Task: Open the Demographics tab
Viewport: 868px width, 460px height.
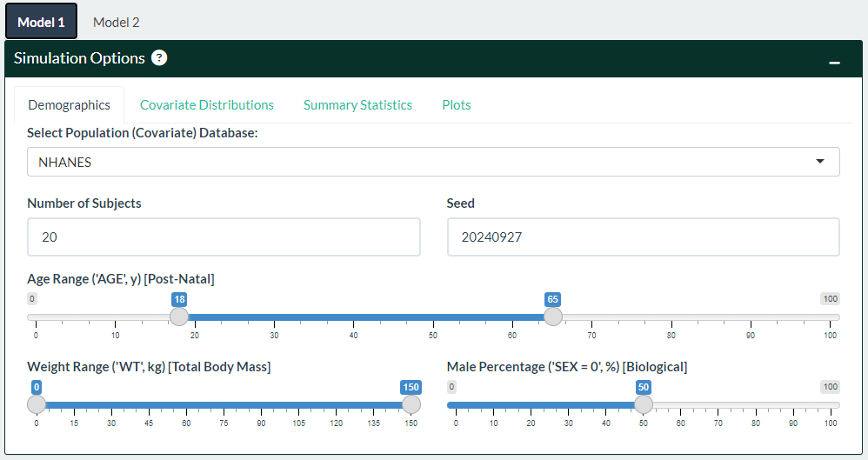Action: 70,105
